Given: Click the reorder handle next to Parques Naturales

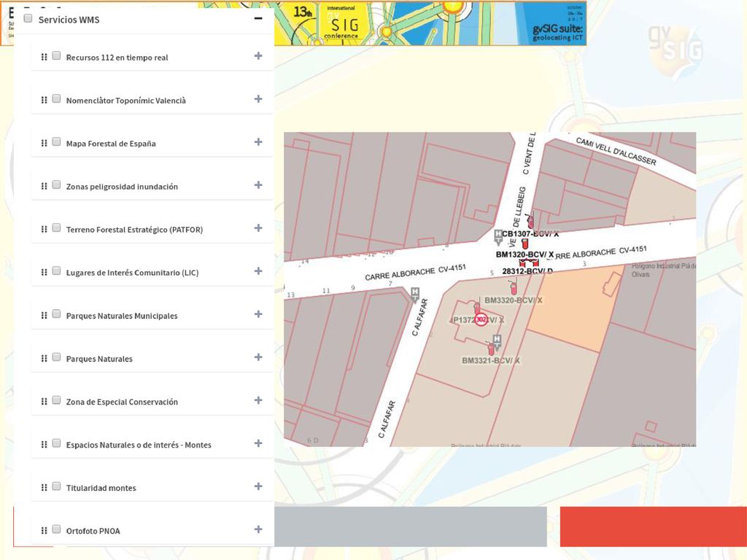Looking at the screenshot, I should (x=44, y=358).
